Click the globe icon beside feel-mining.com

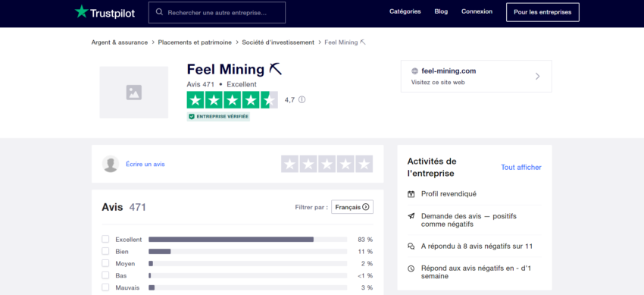click(415, 71)
